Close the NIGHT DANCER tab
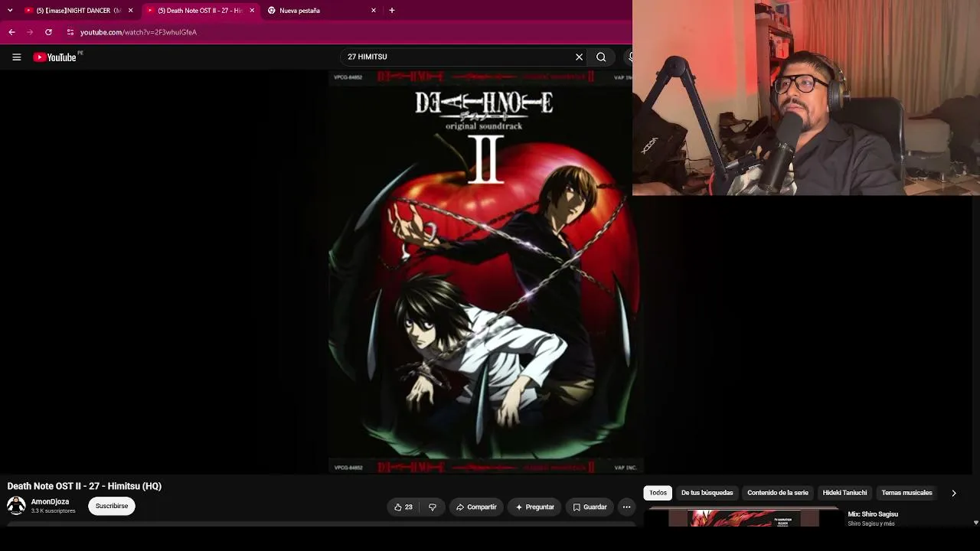This screenshot has width=980, height=551. coord(130,11)
